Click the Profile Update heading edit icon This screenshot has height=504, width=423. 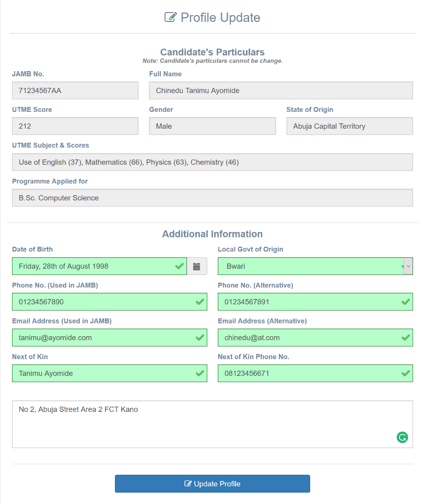coord(170,17)
